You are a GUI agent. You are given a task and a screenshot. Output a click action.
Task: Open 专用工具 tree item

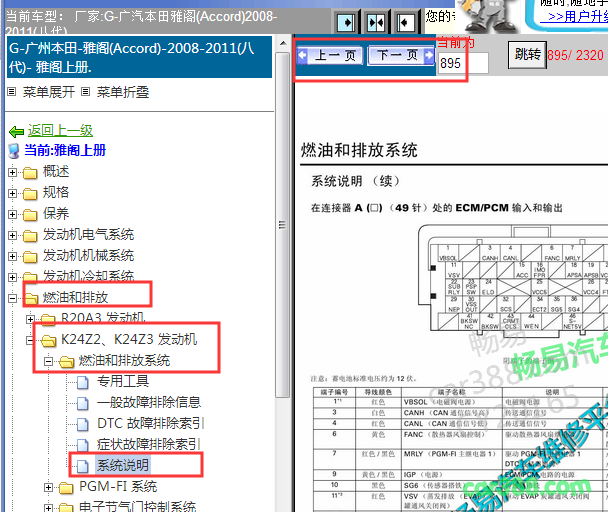[x=123, y=381]
